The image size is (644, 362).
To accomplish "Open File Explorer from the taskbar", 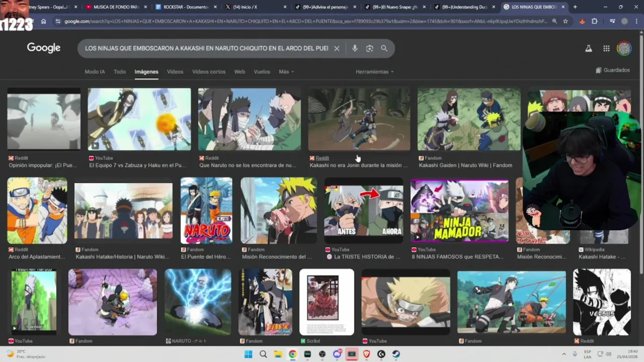I will (x=278, y=354).
